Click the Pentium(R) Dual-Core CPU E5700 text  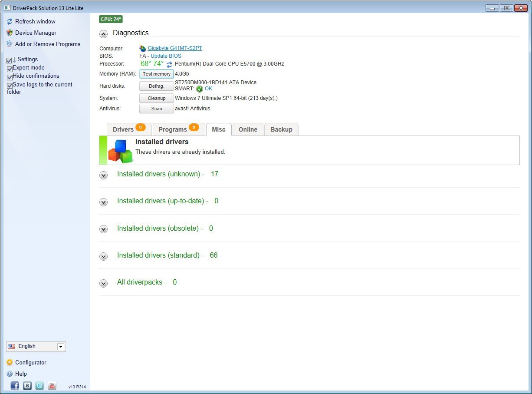pos(230,64)
